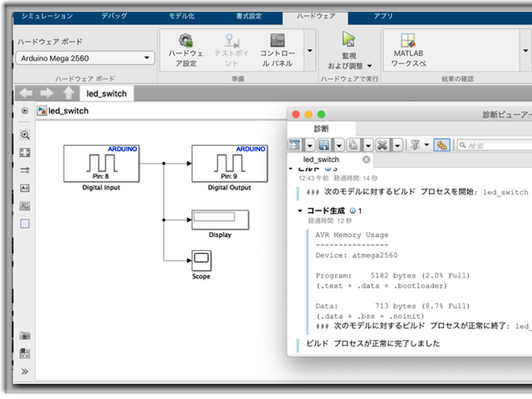Click in the diagnostics 検索 search field
Image resolution: width=532 pixels, height=399 pixels.
(x=495, y=145)
